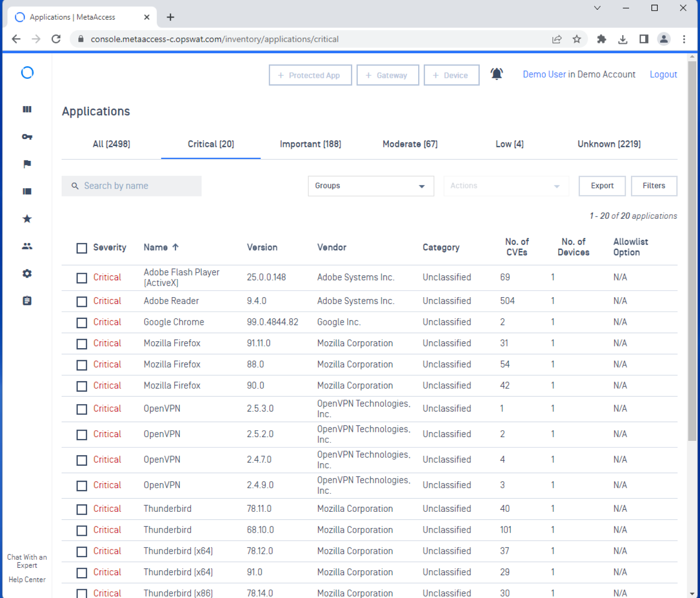
Task: Check the Adobe Flash Player row checkbox
Action: (x=82, y=278)
